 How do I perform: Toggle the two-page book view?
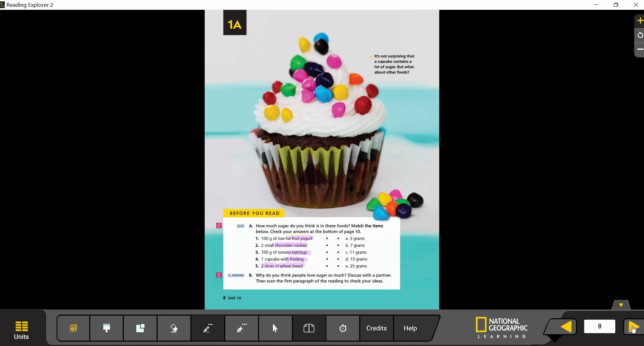point(309,328)
